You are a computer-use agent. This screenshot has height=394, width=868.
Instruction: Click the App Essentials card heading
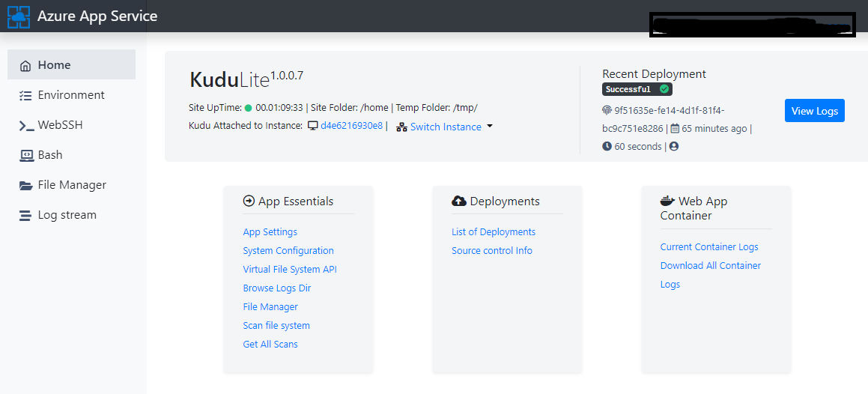296,201
